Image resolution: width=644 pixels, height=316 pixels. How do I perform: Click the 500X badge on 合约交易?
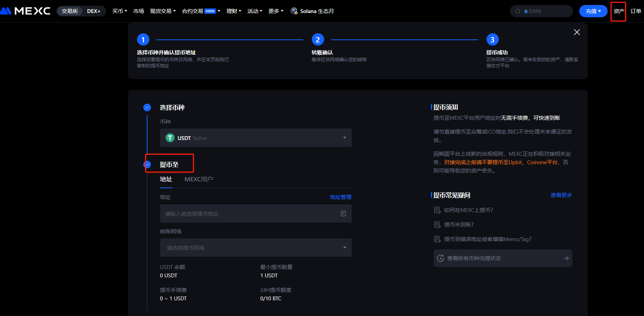[x=210, y=11]
